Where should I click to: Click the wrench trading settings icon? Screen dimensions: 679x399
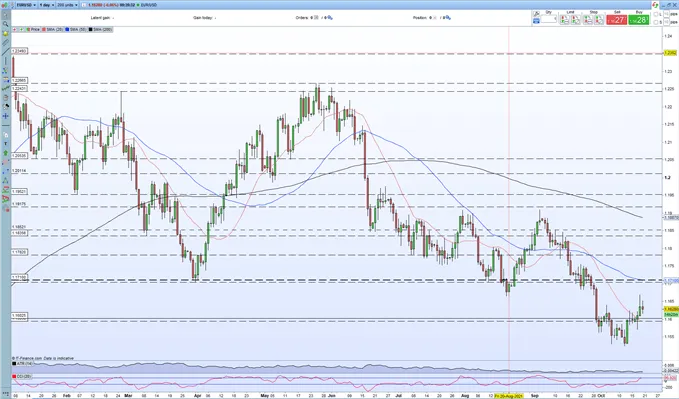pyautogui.click(x=537, y=13)
